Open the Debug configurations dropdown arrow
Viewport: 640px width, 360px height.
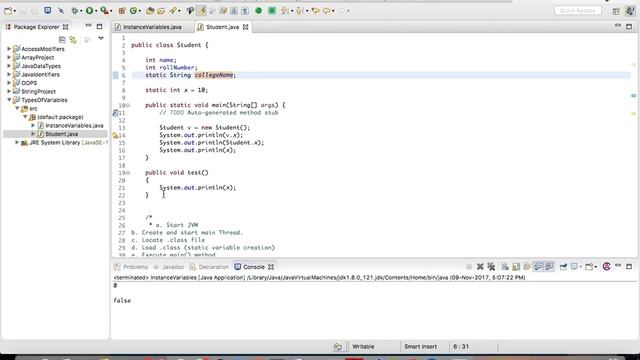tap(81, 11)
